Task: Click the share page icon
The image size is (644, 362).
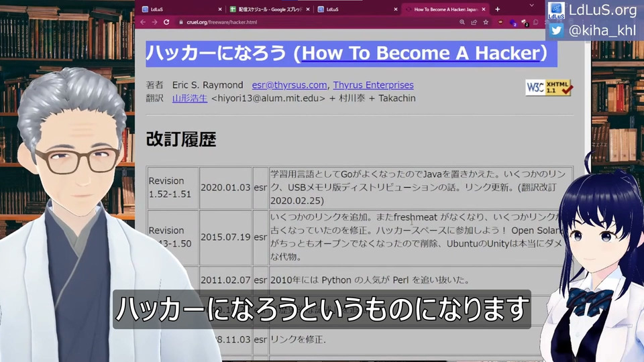Action: tap(474, 22)
